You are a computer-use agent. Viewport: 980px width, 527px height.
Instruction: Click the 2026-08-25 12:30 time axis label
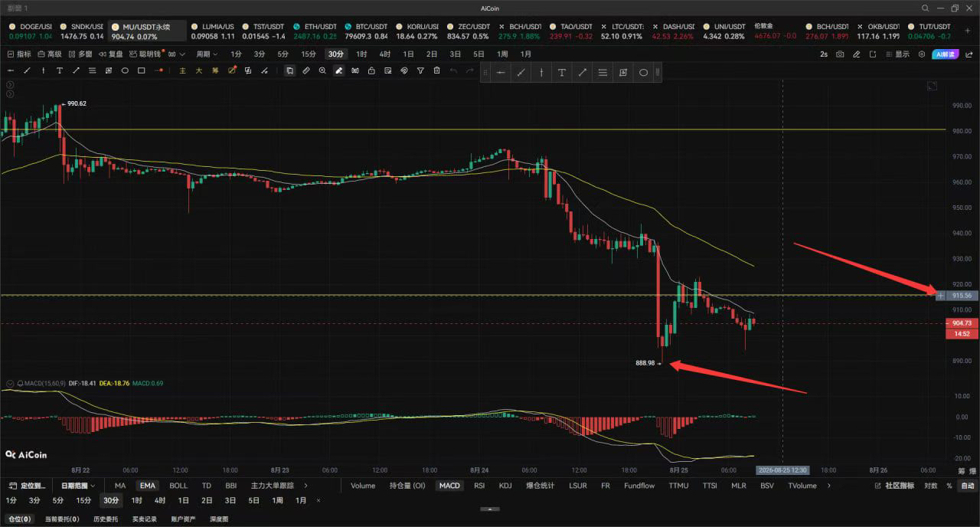click(x=782, y=470)
